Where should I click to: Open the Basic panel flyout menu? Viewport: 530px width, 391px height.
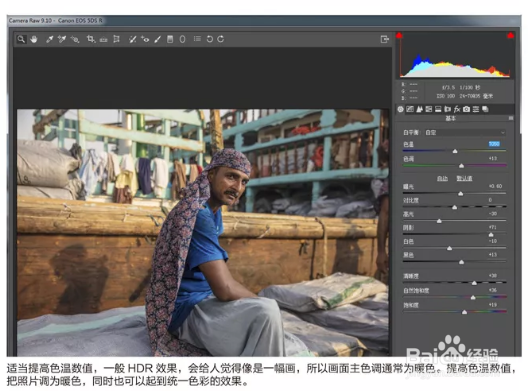[511, 118]
